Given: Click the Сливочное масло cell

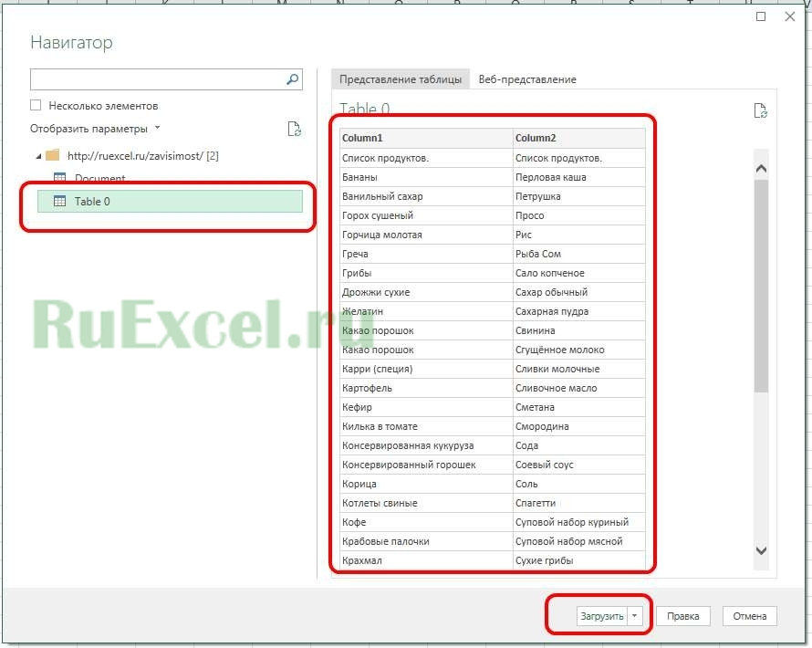Looking at the screenshot, I should click(579, 388).
